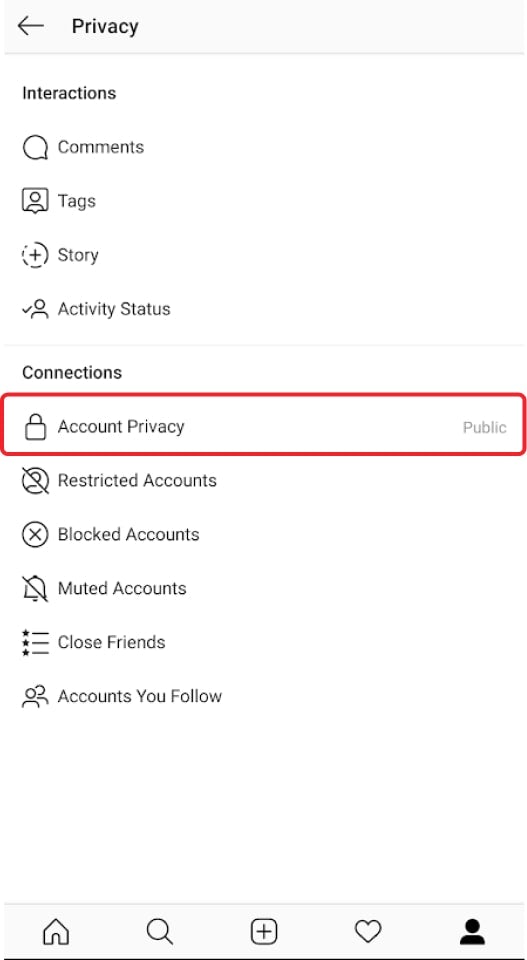
Task: Tap the back arrow next to Privacy
Action: (x=31, y=26)
